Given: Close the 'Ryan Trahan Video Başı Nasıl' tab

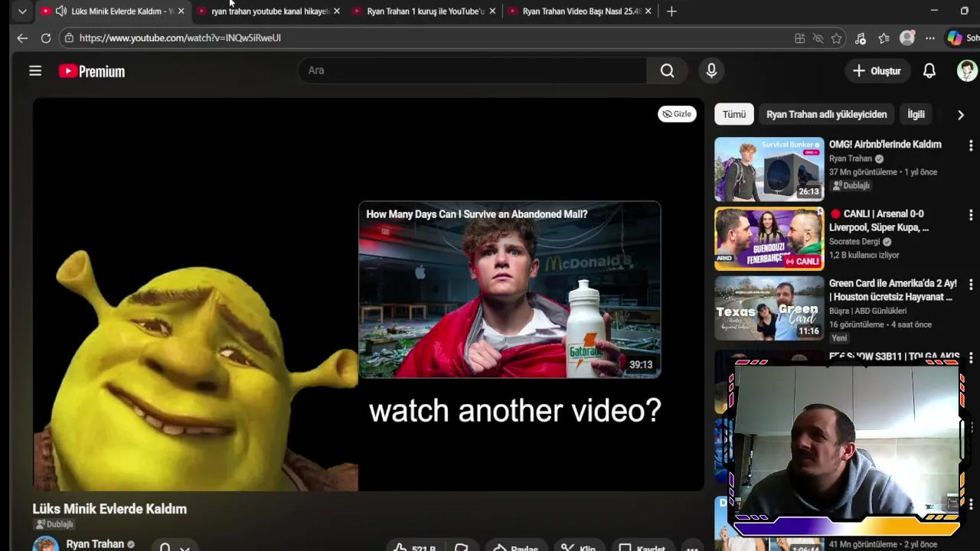Looking at the screenshot, I should [x=648, y=11].
